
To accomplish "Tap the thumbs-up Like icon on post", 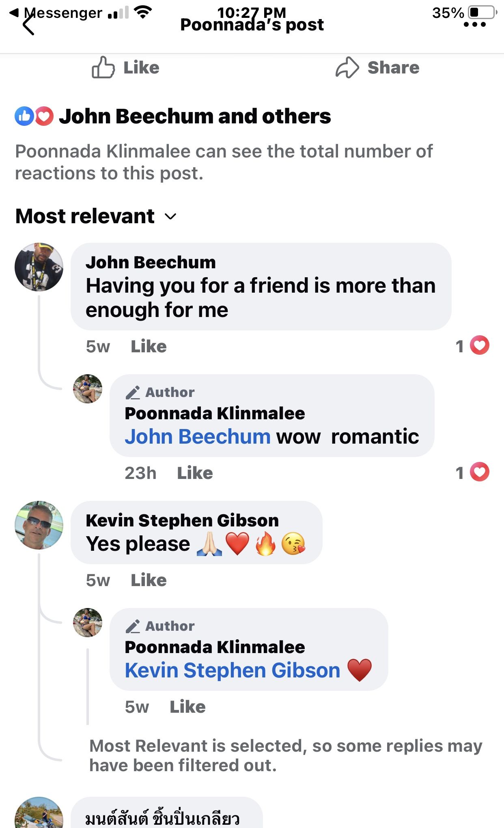I will 103,67.
